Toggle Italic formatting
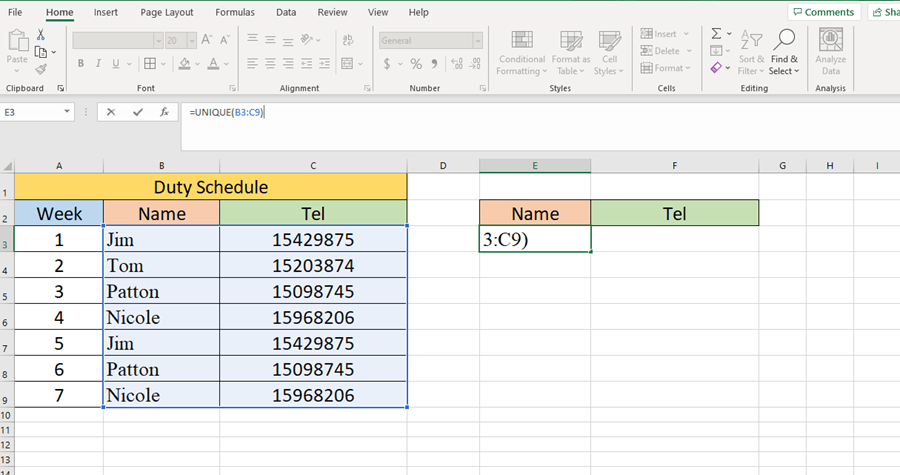The width and height of the screenshot is (900, 475). tap(98, 64)
